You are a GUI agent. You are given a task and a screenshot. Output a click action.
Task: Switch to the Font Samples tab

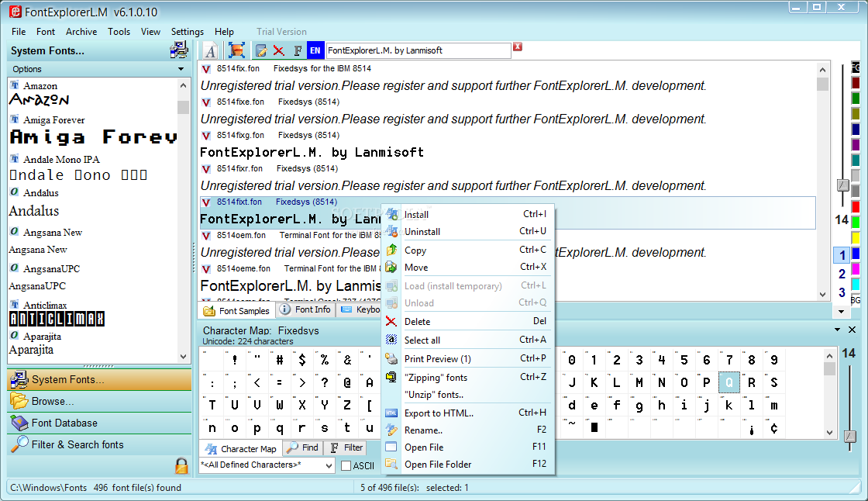[236, 311]
